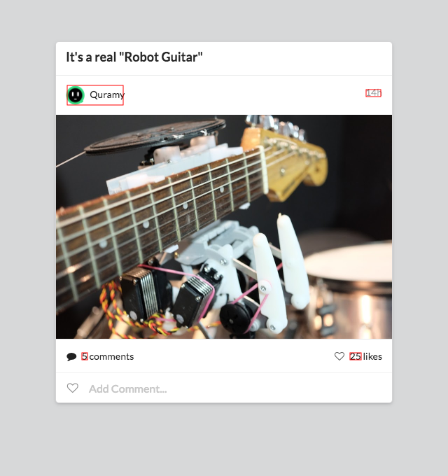Open the speech bubble comments icon
448x476 pixels.
[x=71, y=357]
